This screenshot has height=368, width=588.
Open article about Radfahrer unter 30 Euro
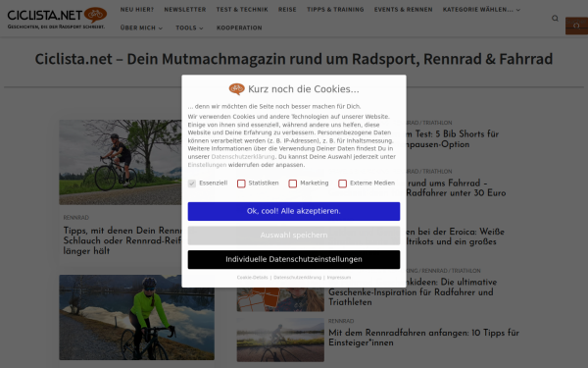point(456,187)
